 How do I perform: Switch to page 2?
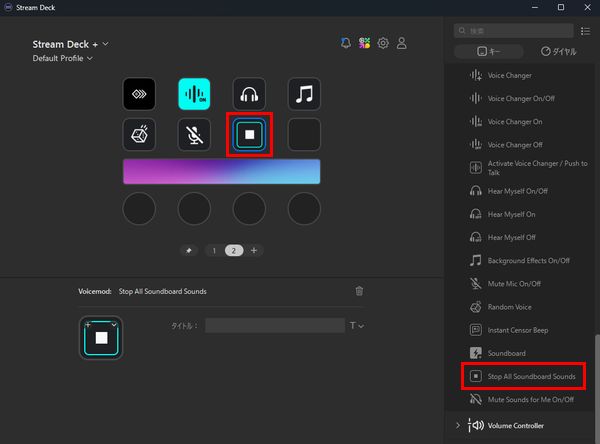[234, 251]
